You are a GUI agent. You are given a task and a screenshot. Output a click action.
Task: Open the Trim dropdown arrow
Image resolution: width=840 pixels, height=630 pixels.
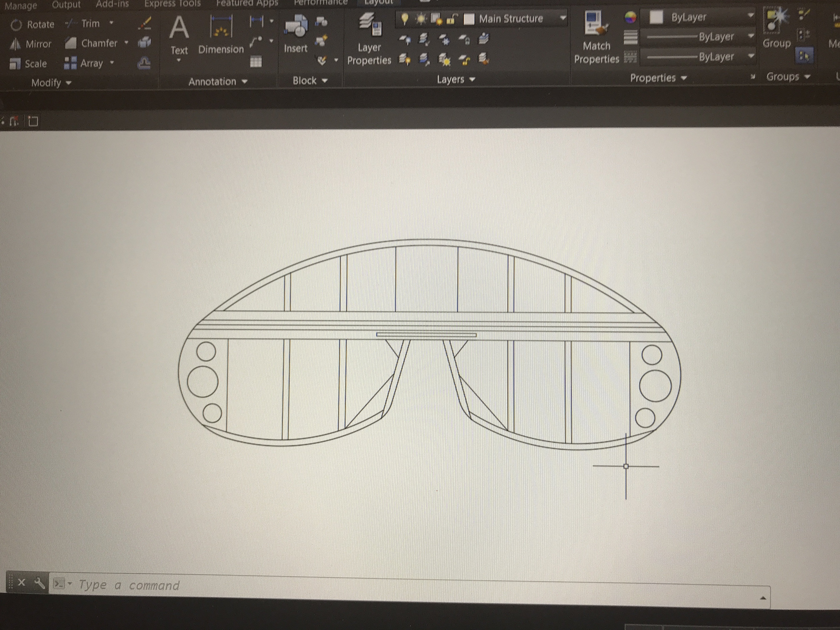pyautogui.click(x=111, y=23)
